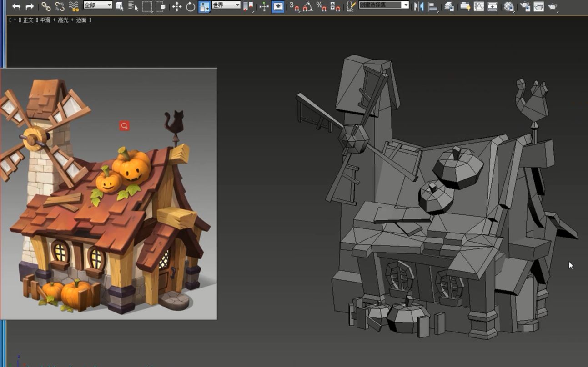
Task: Toggle the 3D Snaps button
Action: pos(294,6)
